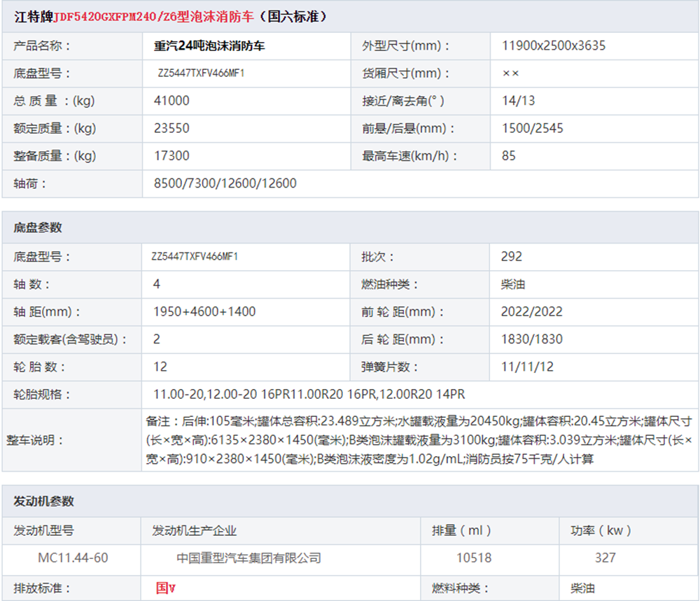Click total mass value 41000

(x=171, y=101)
